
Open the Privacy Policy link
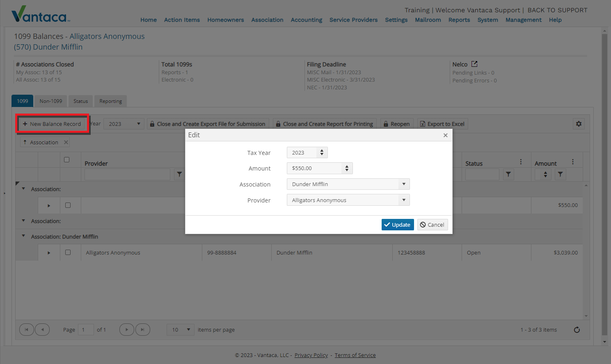(311, 355)
